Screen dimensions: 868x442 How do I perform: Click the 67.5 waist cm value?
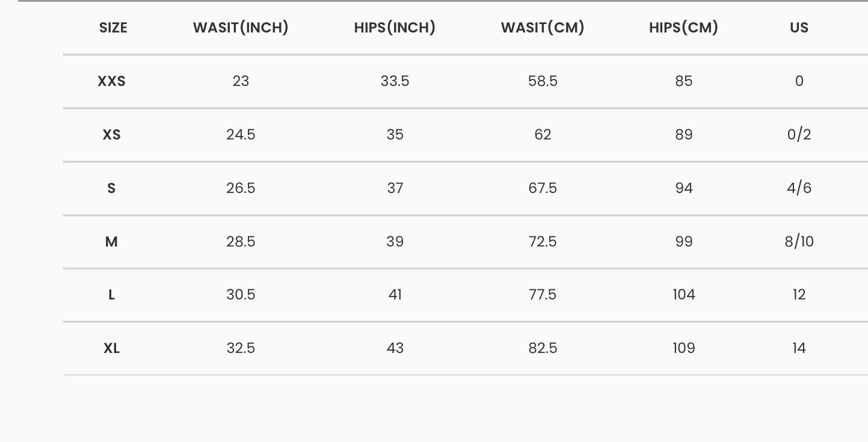pyautogui.click(x=543, y=188)
